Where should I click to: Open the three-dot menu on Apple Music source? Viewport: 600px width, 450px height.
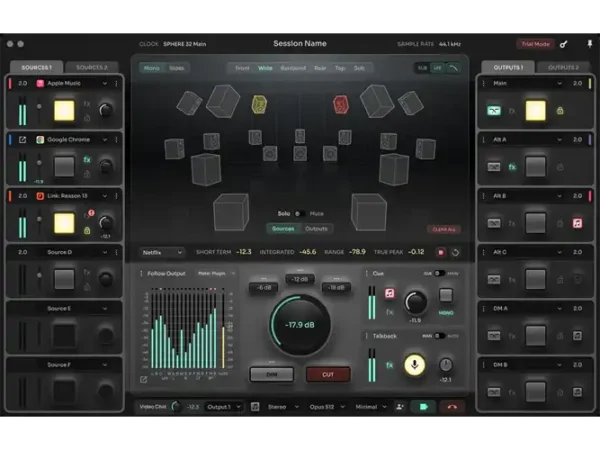(x=116, y=83)
